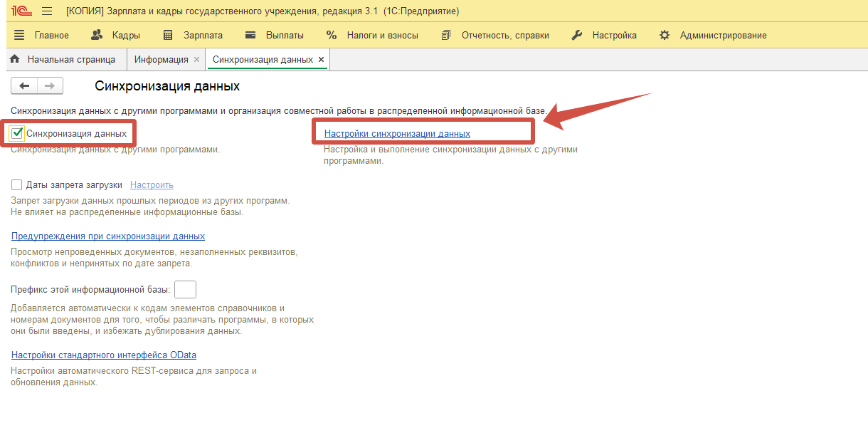
Task: Go back with the left arrow button
Action: pyautogui.click(x=24, y=86)
